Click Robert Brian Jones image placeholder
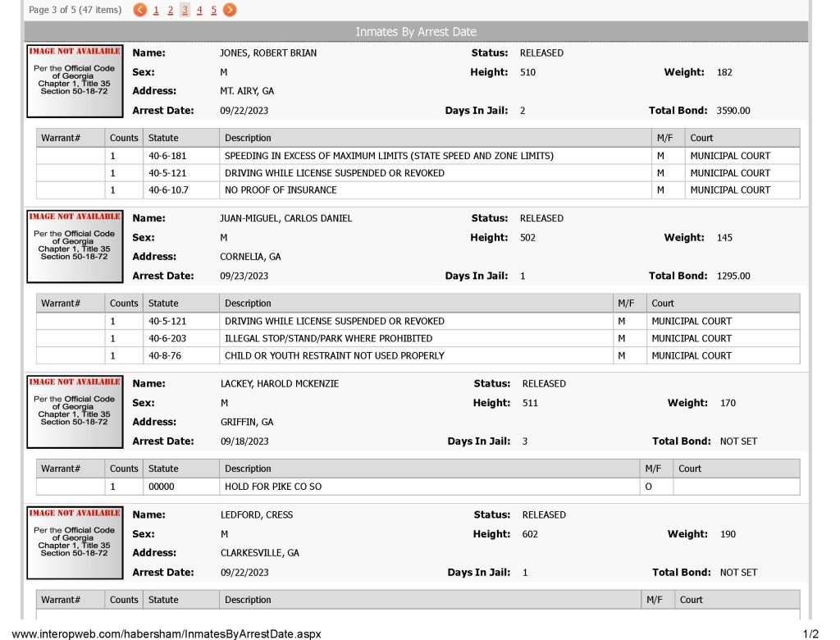Screen dimensions: 840x640 click(x=75, y=81)
